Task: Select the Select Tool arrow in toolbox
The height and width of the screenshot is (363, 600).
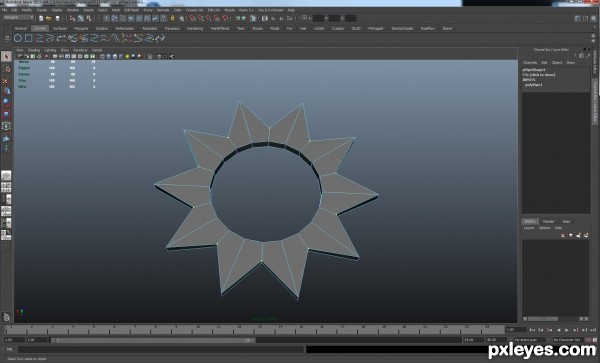Action: 6,57
